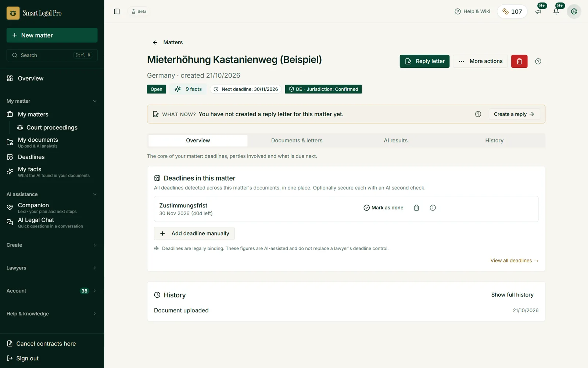
Task: Expand the Lawyers section
Action: [x=52, y=268]
